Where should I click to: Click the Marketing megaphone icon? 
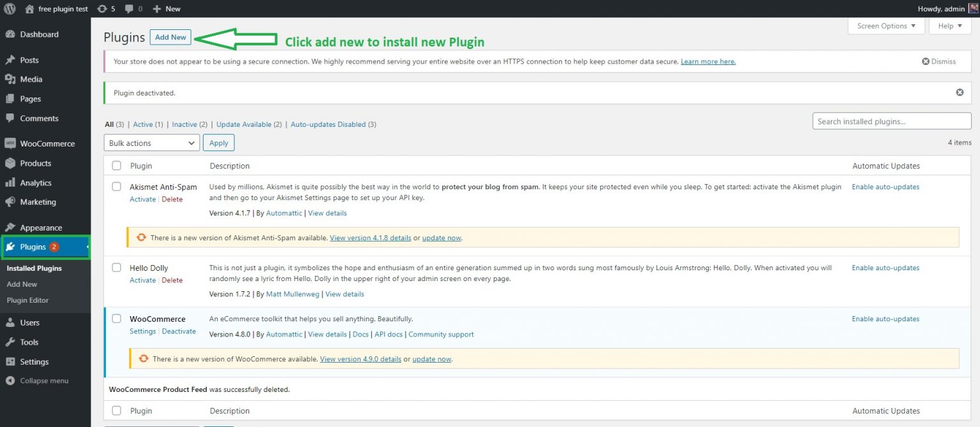(10, 202)
